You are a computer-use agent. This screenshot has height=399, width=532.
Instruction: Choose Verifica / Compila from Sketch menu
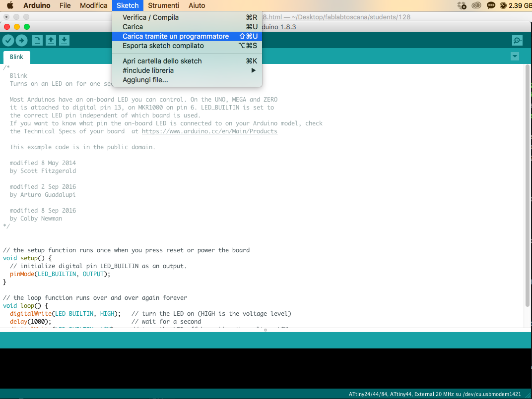(x=187, y=17)
